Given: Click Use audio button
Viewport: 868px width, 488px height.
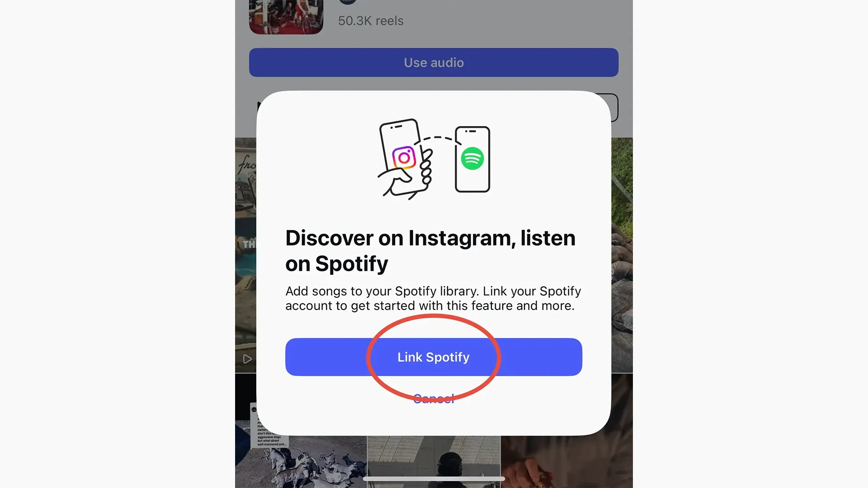Looking at the screenshot, I should pyautogui.click(x=434, y=62).
